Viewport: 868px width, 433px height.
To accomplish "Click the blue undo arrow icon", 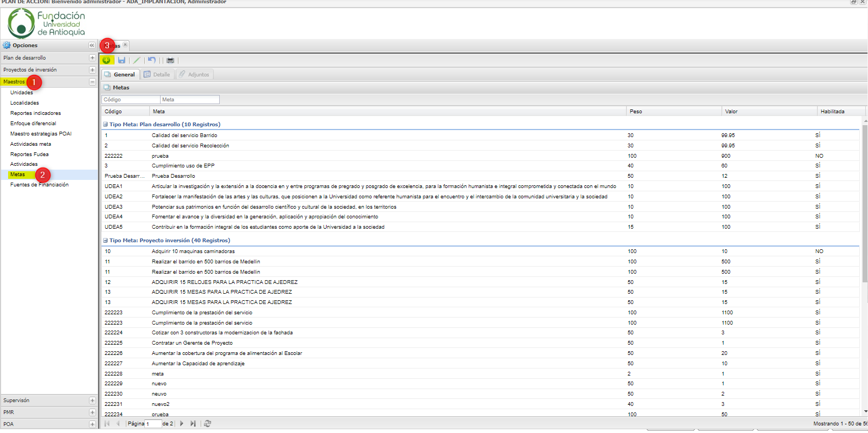I will point(152,60).
